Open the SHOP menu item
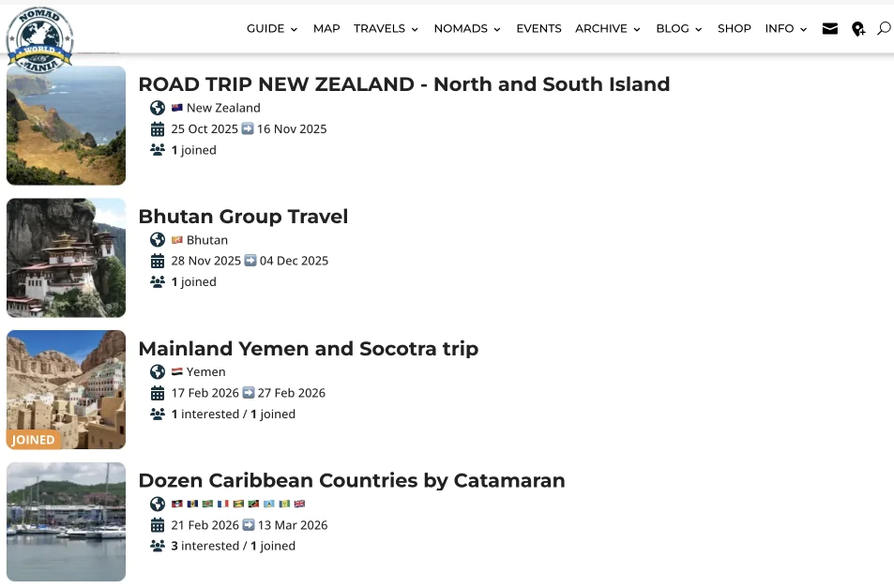The width and height of the screenshot is (894, 588). [x=735, y=29]
